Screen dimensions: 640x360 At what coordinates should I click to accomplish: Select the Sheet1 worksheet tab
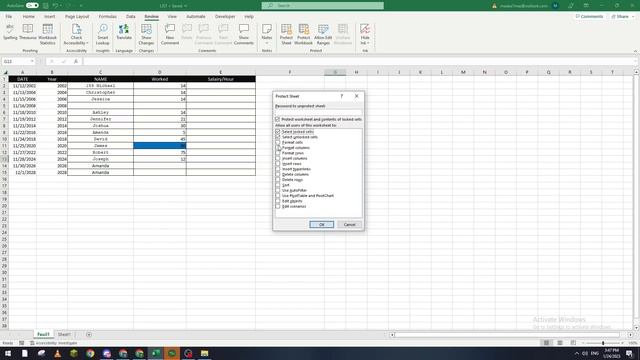(64, 334)
